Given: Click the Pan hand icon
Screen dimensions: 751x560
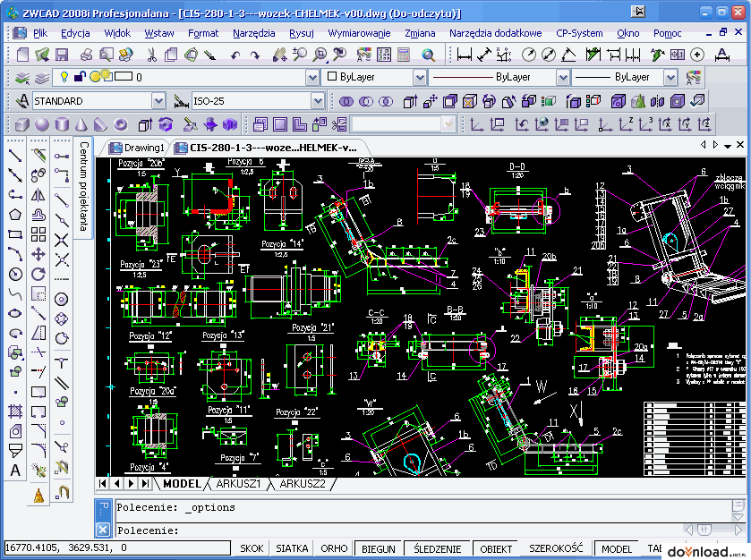Looking at the screenshot, I should coord(279,55).
